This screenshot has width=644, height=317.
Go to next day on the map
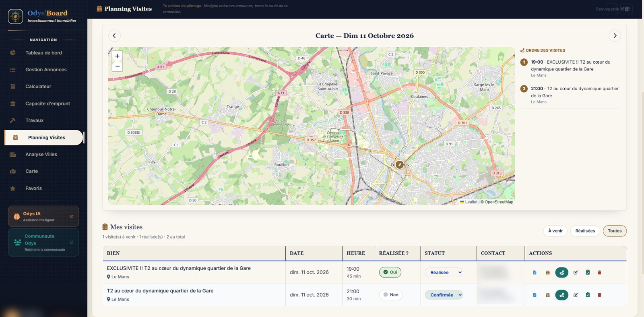click(x=615, y=36)
